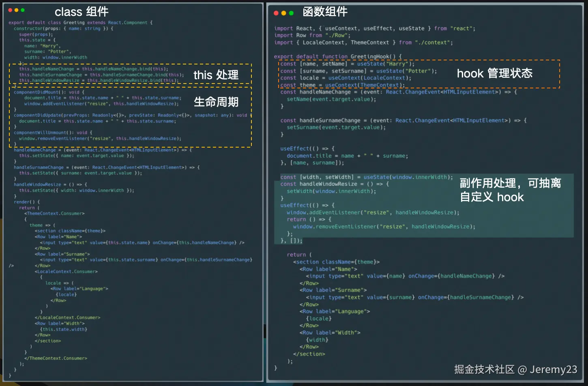Click the dashed box around constructor bind statements

130,74
